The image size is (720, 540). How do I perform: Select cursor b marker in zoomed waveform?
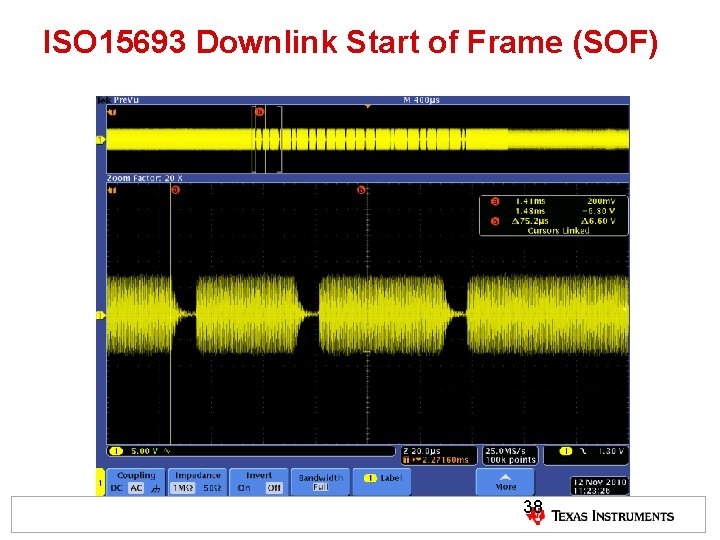362,190
